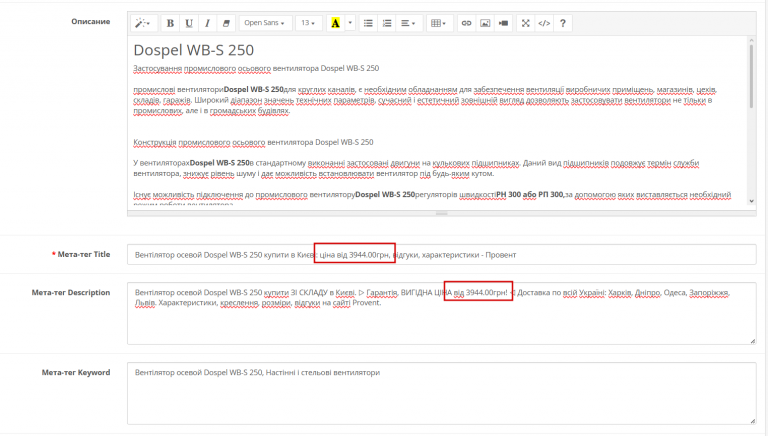Focus the Мета-тег Description textarea
This screenshot has width=768, height=436.
[x=441, y=314]
